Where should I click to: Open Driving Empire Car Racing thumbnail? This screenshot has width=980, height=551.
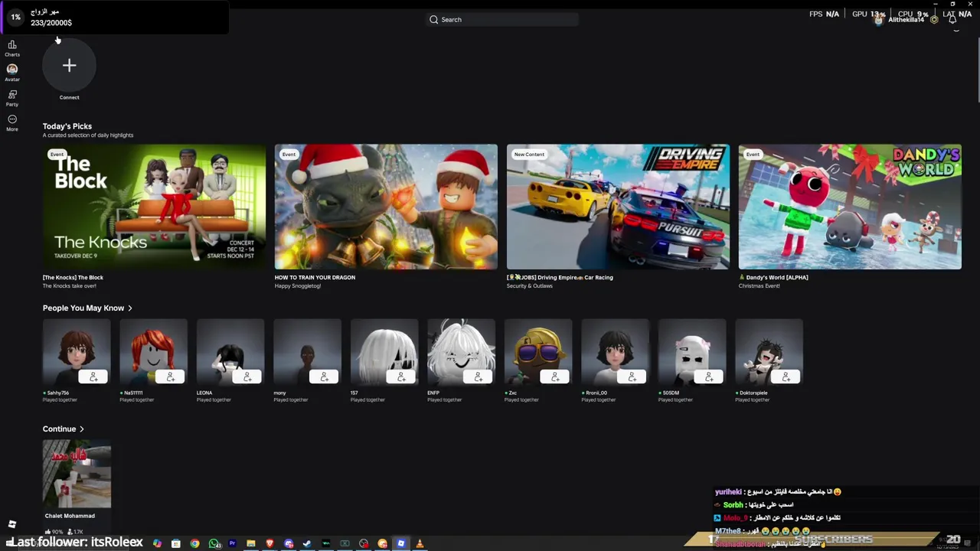pos(618,207)
